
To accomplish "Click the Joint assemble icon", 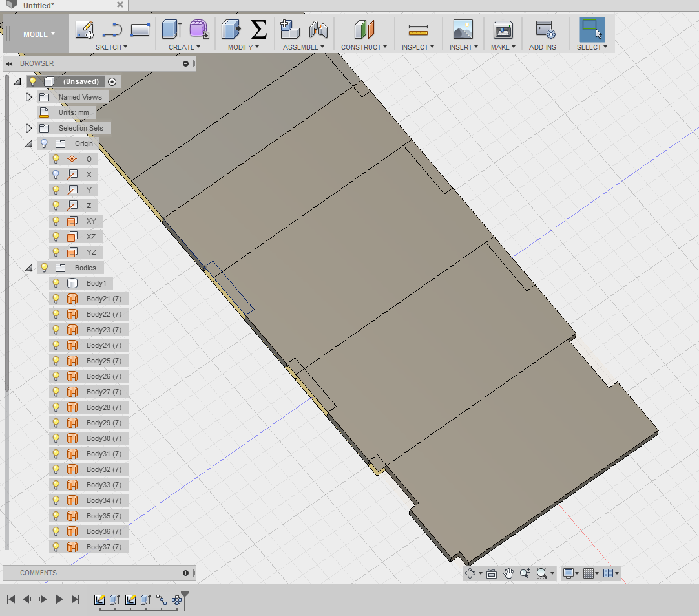I will pos(318,30).
